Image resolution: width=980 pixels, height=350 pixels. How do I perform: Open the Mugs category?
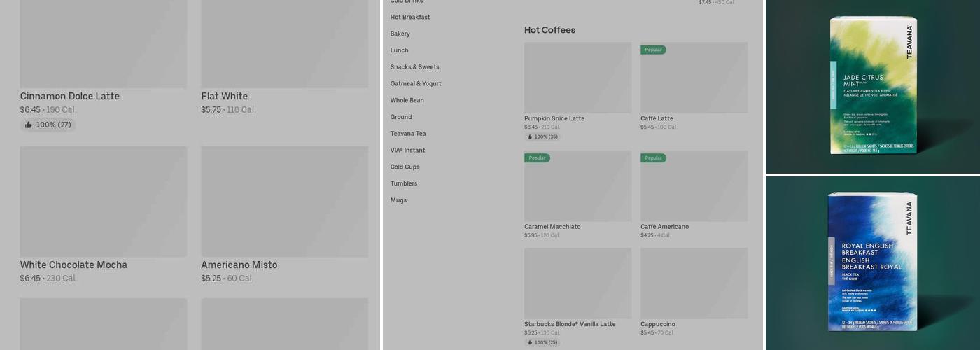[398, 200]
